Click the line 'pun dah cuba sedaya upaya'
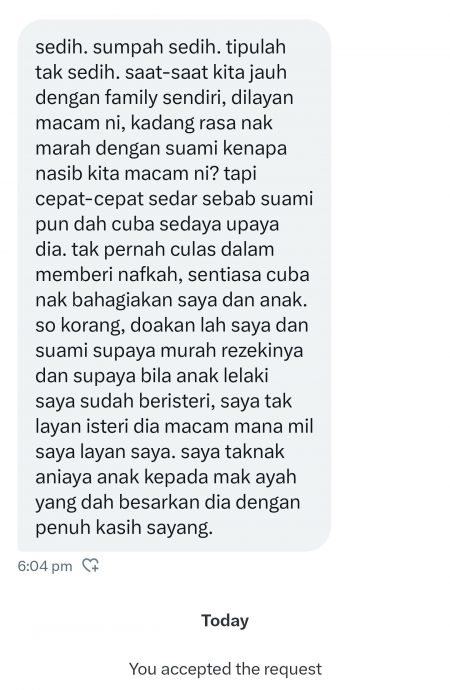Image resolution: width=450 pixels, height=690 pixels. [157, 224]
